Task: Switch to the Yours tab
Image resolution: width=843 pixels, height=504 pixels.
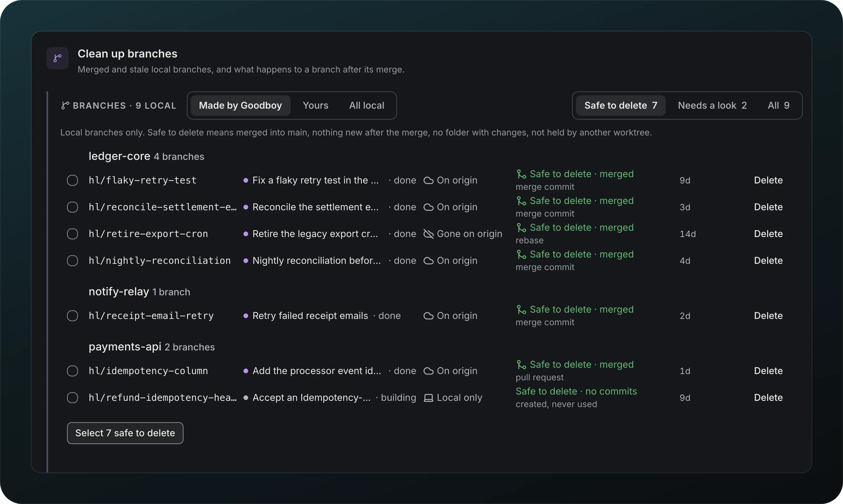Action: [316, 106]
